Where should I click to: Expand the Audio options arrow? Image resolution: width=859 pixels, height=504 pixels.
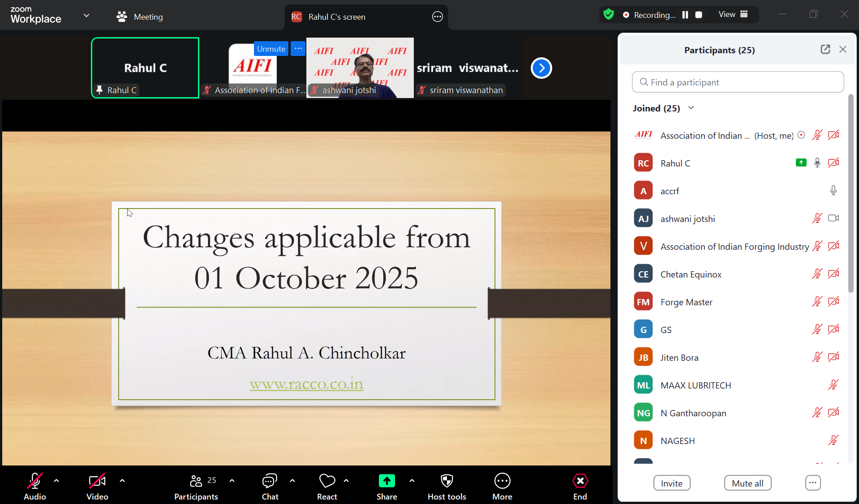pos(56,481)
